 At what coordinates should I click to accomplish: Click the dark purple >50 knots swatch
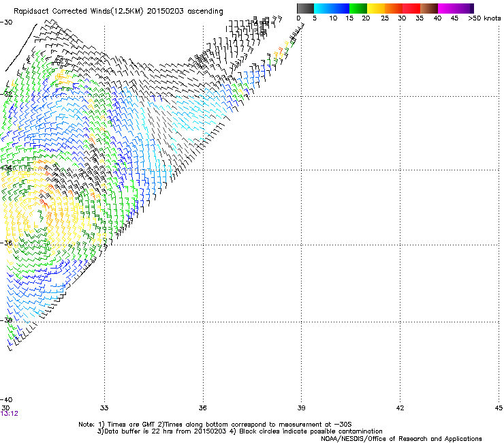pos(472,8)
